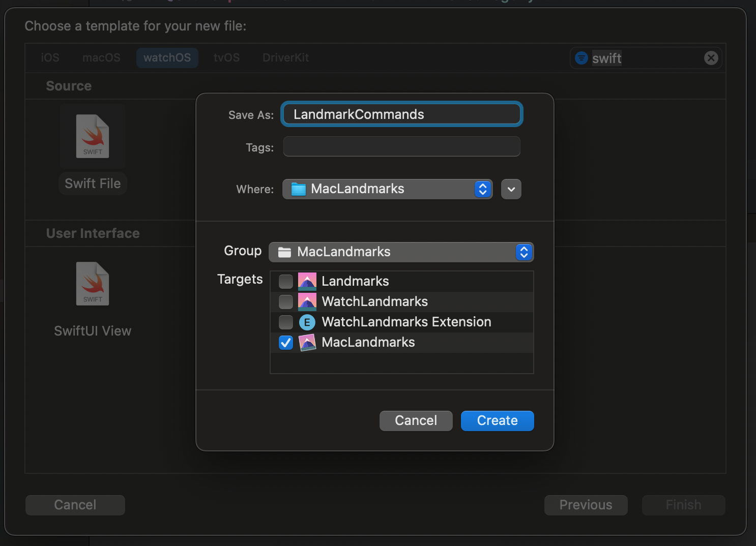Expand the save dialog with chevron button

(x=511, y=189)
